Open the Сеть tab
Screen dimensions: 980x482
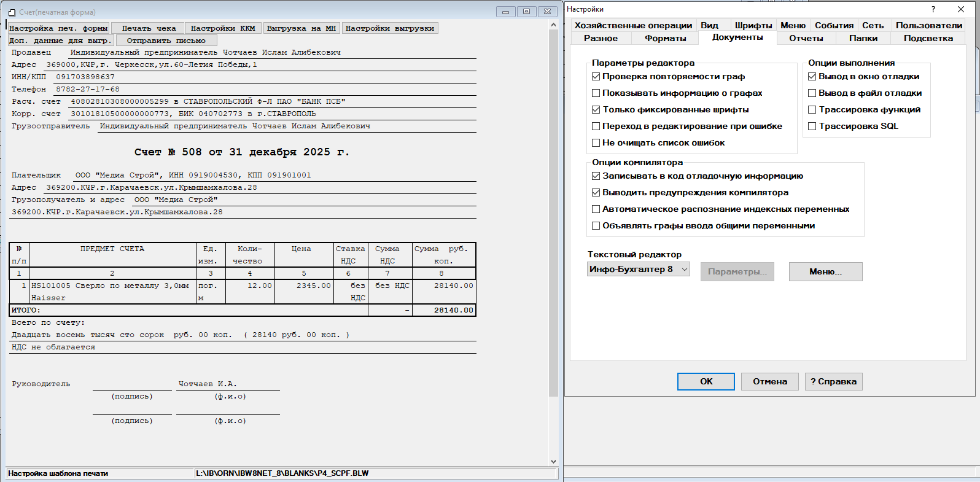click(873, 25)
